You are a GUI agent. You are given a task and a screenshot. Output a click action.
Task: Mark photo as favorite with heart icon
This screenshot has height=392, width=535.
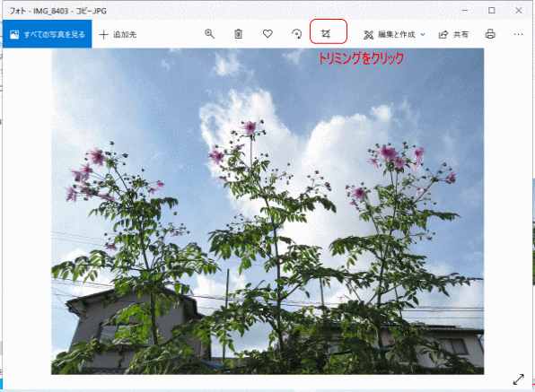tap(267, 34)
